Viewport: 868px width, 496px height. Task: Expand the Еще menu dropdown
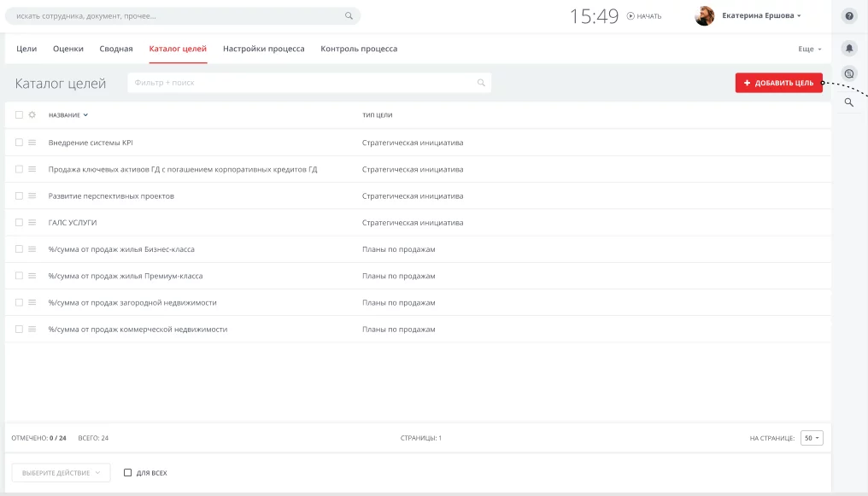coord(810,50)
